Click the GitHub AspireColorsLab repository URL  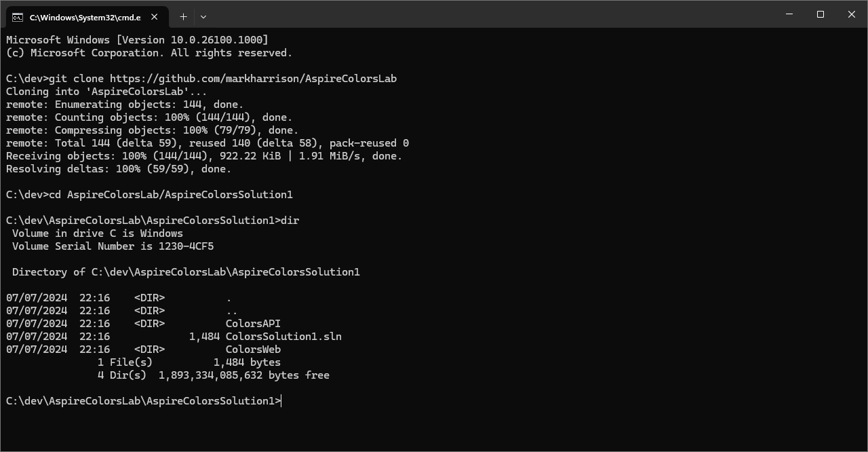pyautogui.click(x=253, y=79)
